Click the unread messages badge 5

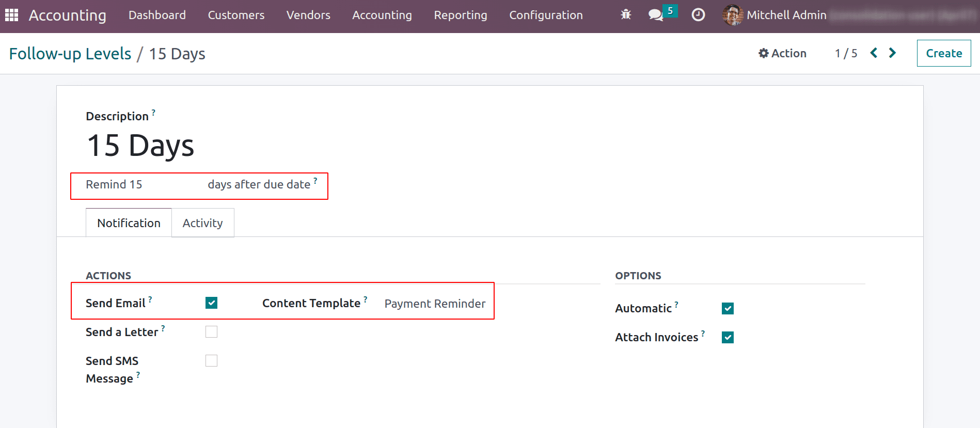click(670, 10)
